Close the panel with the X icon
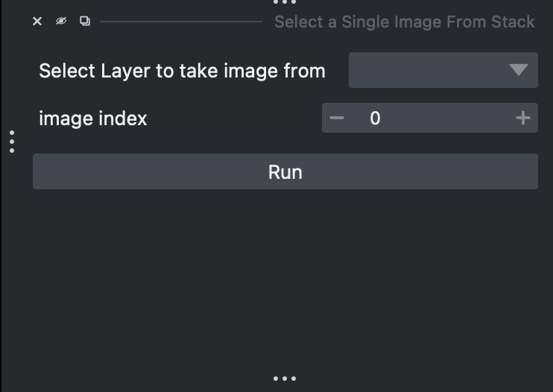Screen dimensions: 553x392 point(37,22)
